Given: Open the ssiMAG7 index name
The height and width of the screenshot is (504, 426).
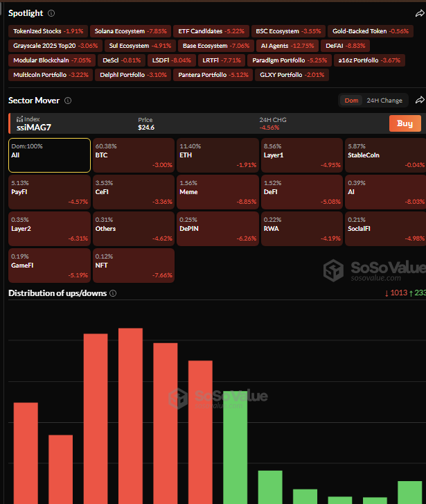Looking at the screenshot, I should [x=34, y=128].
